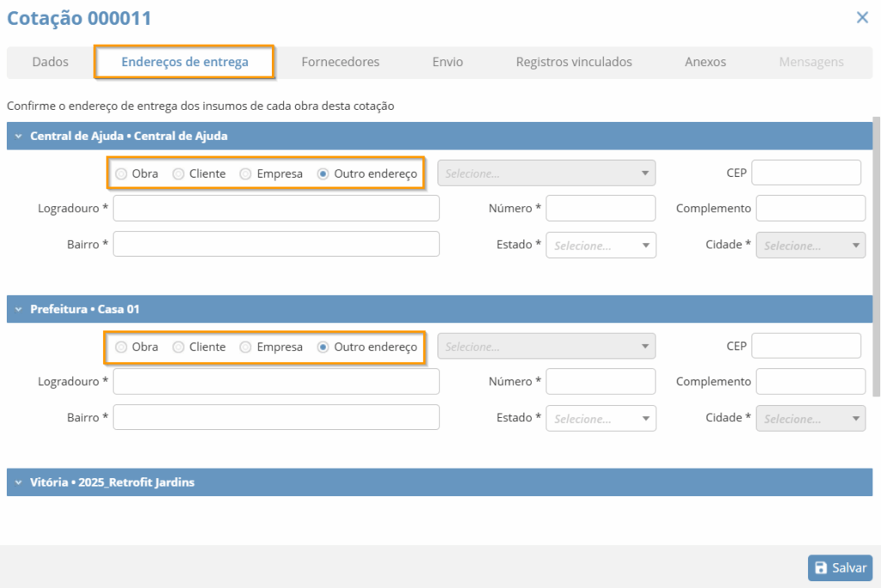Click the Salvar button
Image resolution: width=881 pixels, height=588 pixels.
tap(840, 568)
